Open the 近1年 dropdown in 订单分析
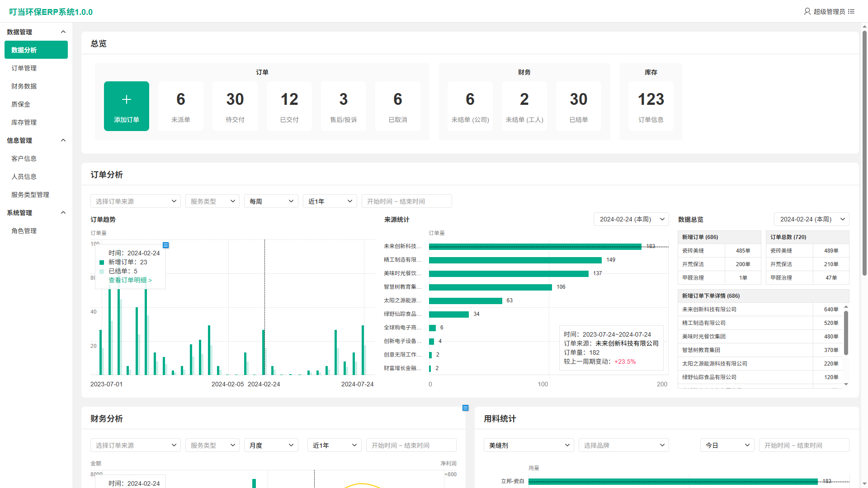This screenshot has width=868, height=488. point(330,201)
